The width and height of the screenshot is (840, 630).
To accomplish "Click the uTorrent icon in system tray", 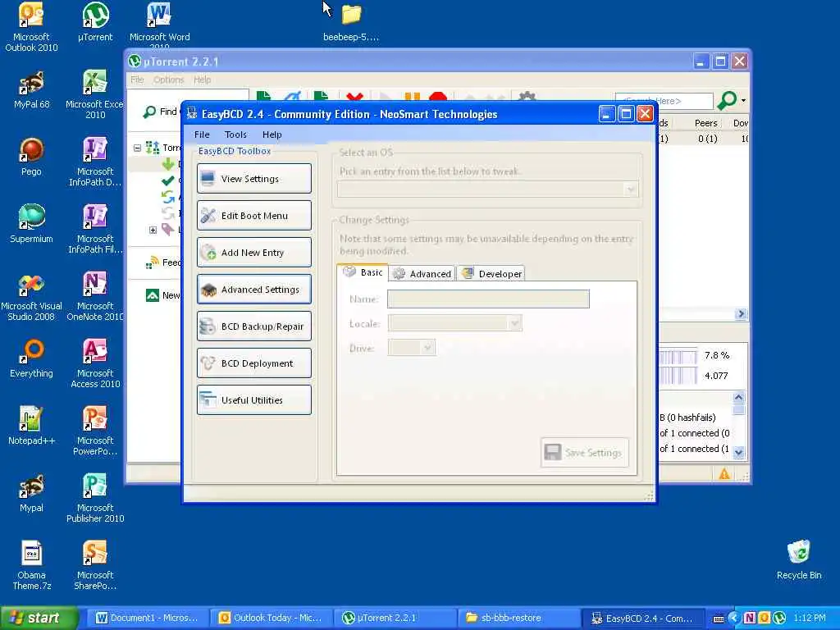I will (779, 619).
